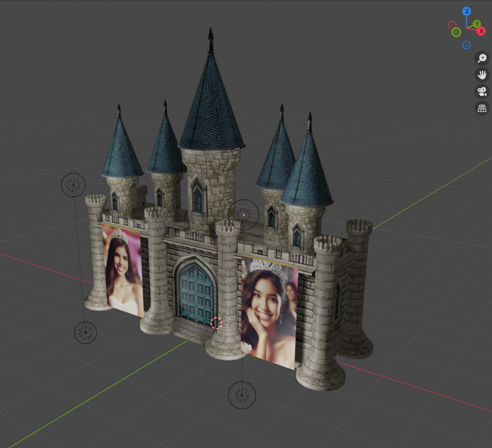Click the zoom magnifier viewport icon

click(482, 58)
